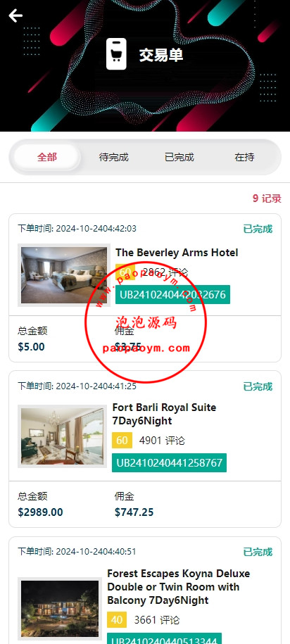Viewport: 290px width, 644px height.
Task: Open Forest Escapes Koyna night photo thumbnail
Action: tap(60, 609)
